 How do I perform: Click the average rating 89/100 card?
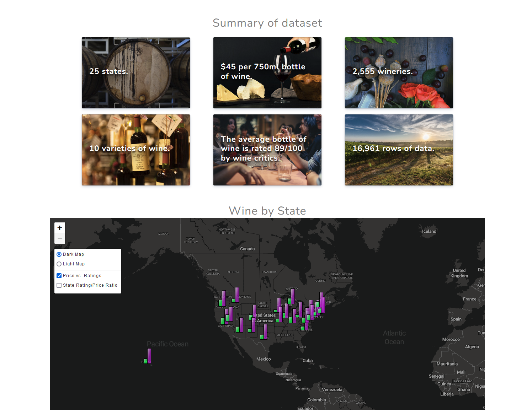click(267, 150)
